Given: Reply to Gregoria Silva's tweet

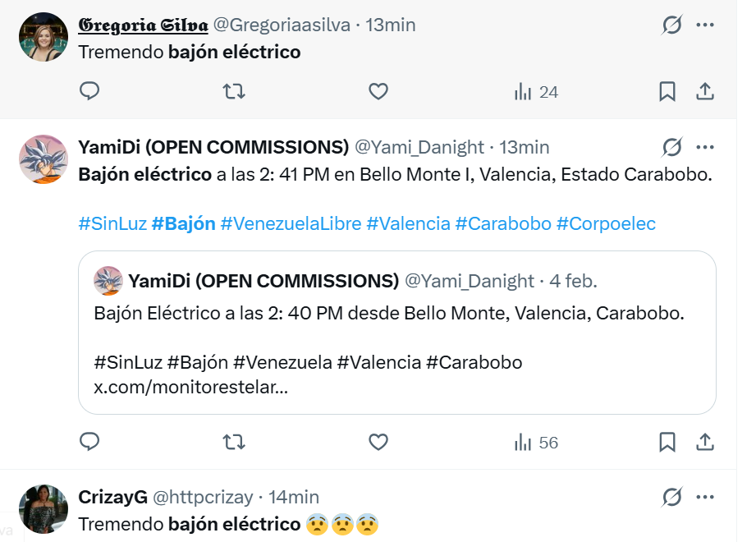Looking at the screenshot, I should point(89,91).
